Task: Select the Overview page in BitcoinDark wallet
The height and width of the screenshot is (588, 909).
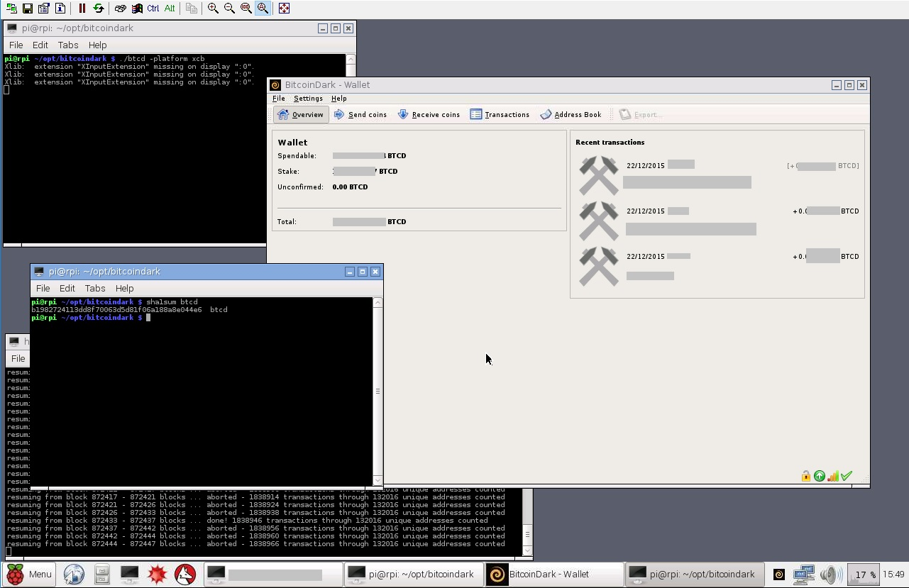Action: [301, 114]
